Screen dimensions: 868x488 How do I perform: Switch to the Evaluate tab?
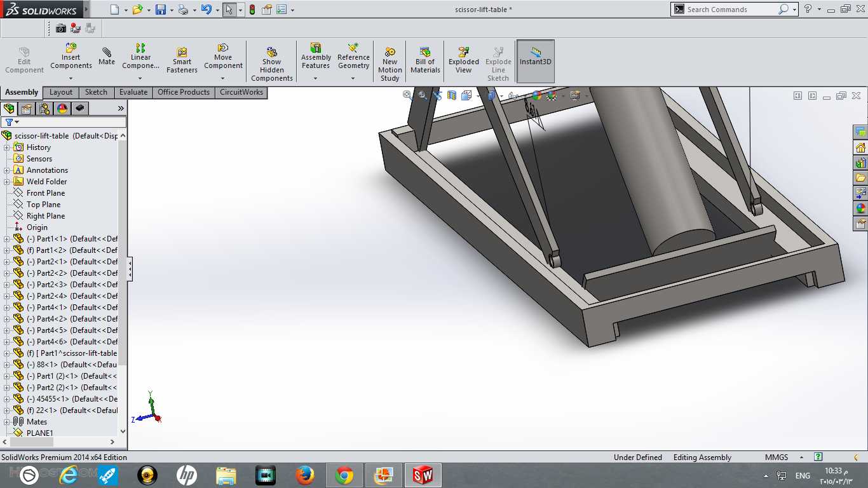133,92
